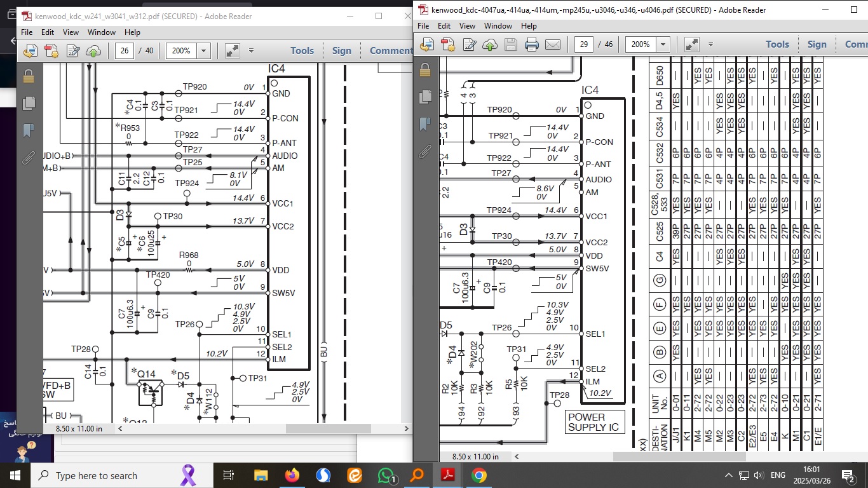
Task: Click Windows Start button
Action: (x=15, y=475)
